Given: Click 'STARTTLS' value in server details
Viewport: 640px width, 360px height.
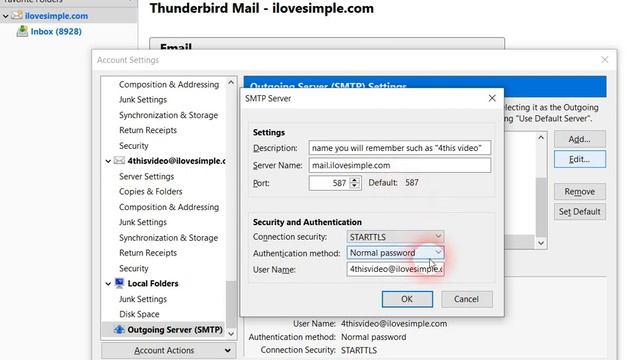Looking at the screenshot, I should click(x=359, y=350).
